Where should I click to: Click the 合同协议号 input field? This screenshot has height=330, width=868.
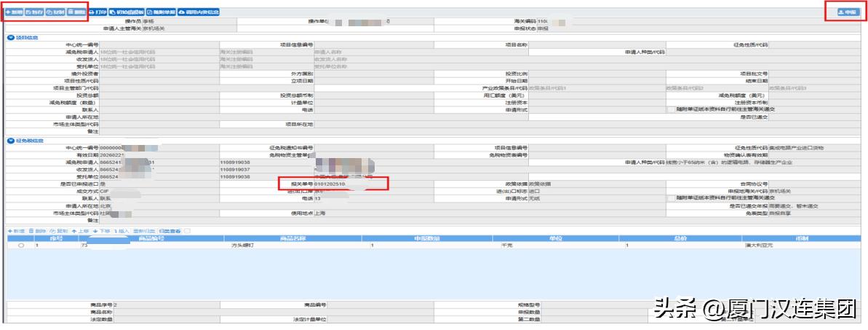pos(816,184)
